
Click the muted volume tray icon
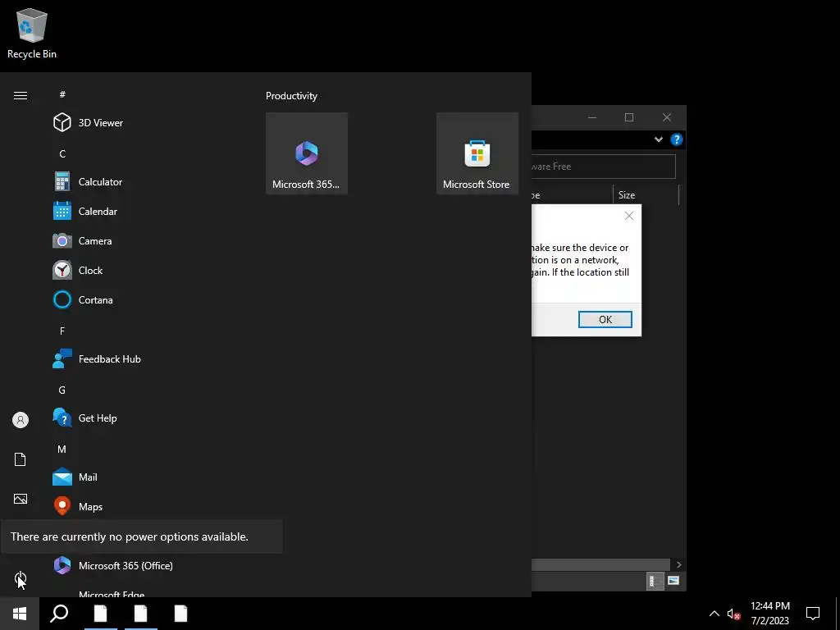coord(733,614)
